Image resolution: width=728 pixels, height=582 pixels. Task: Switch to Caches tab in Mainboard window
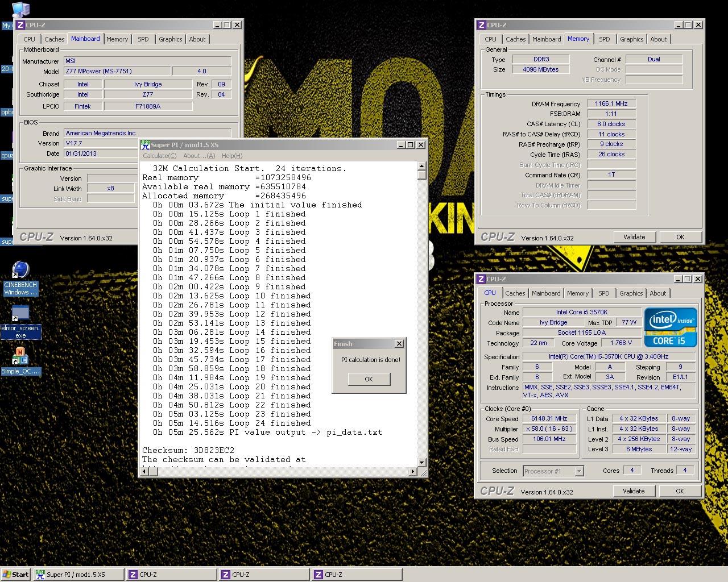(55, 39)
